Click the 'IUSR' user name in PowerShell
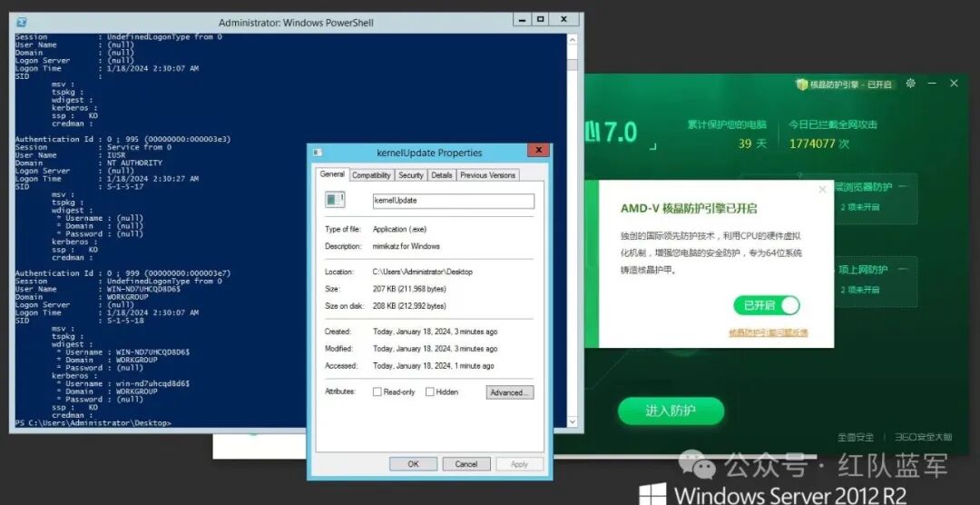This screenshot has width=980, height=505. point(116,155)
